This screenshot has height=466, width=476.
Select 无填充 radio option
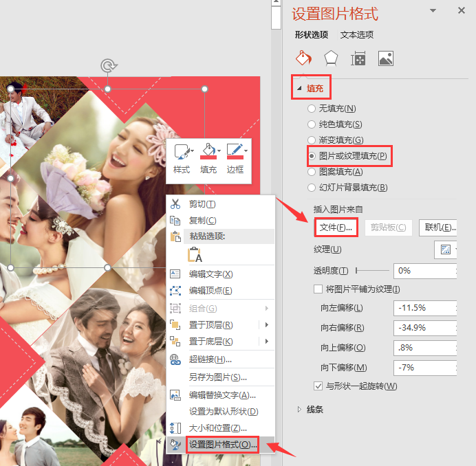[312, 109]
